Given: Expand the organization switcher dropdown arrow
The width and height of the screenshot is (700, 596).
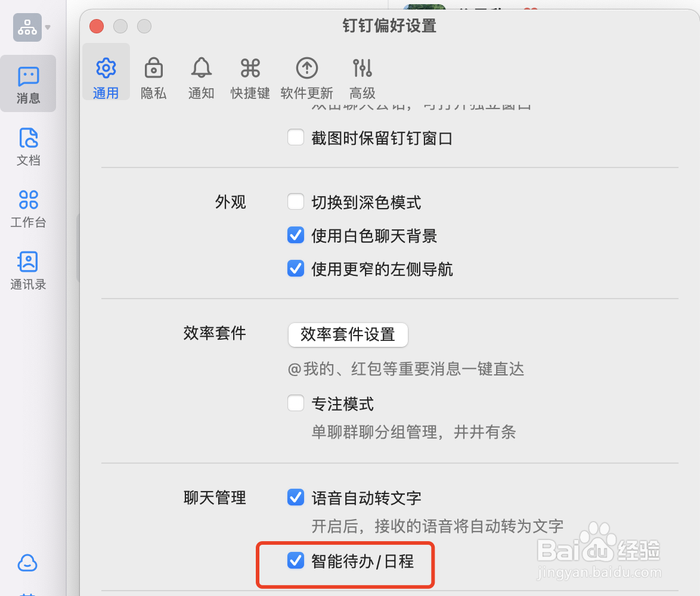Looking at the screenshot, I should tap(48, 27).
